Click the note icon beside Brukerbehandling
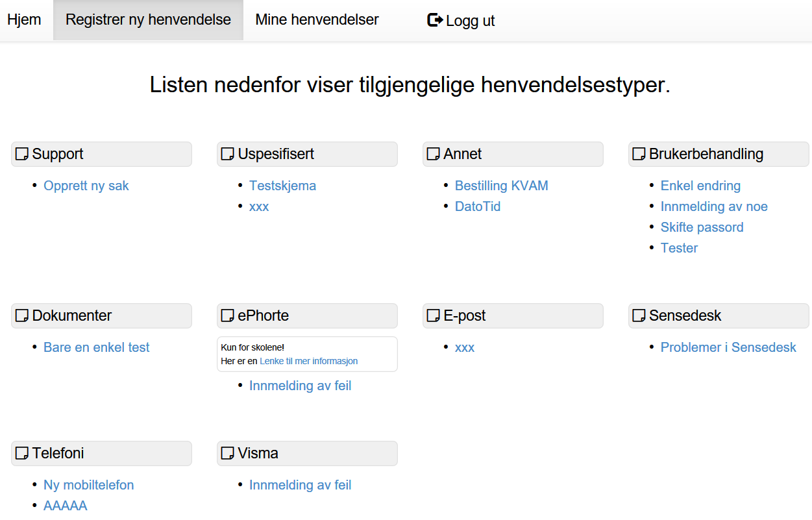 click(639, 155)
